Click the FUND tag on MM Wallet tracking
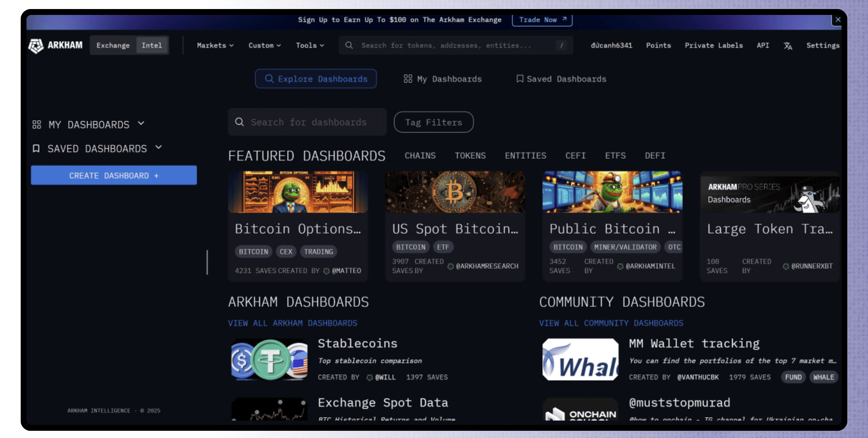 (x=793, y=377)
